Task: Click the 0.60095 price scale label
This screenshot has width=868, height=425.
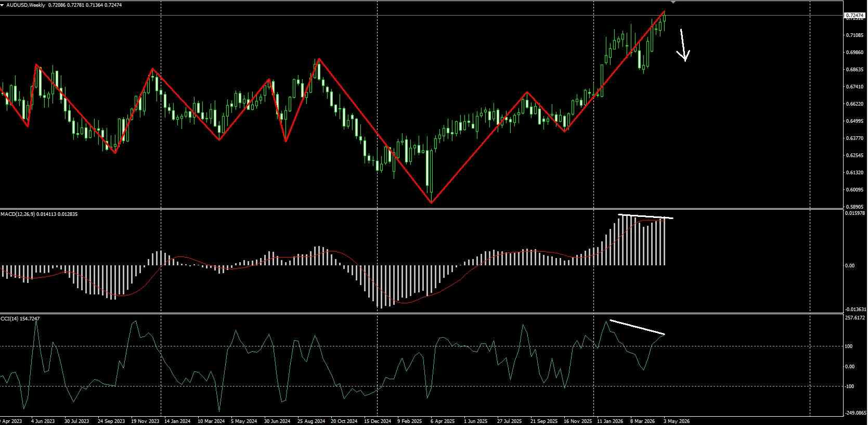Action: pos(854,190)
